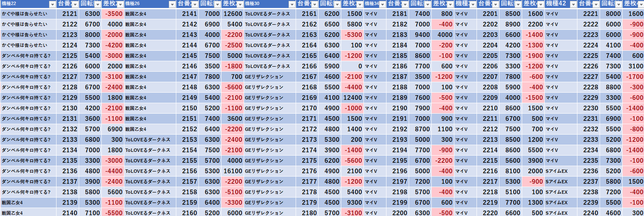
Task: Open the 機種30 column filter dropdown
Action: click(291, 4)
